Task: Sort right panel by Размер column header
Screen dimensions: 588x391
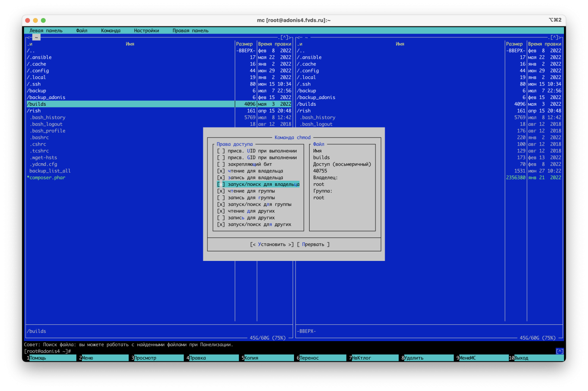Action: (514, 44)
